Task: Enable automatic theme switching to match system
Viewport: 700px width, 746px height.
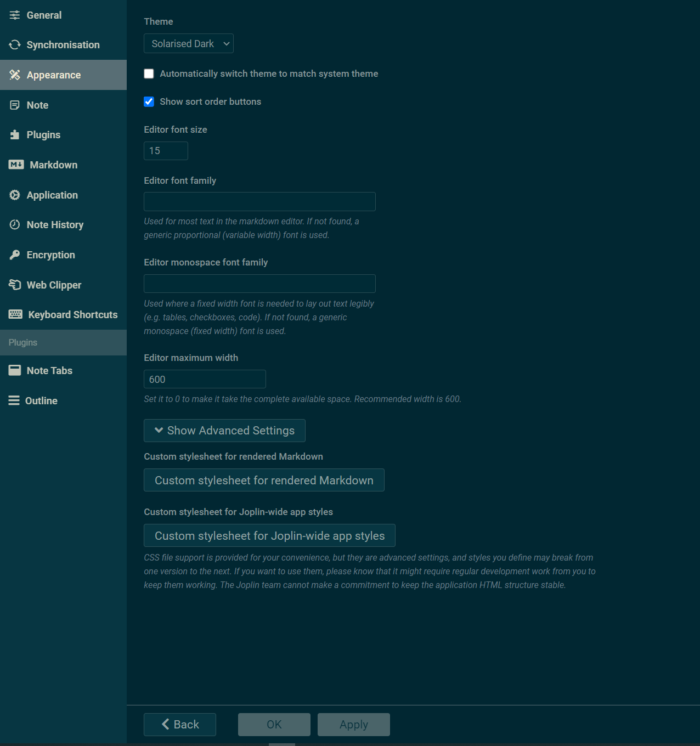Action: point(149,73)
